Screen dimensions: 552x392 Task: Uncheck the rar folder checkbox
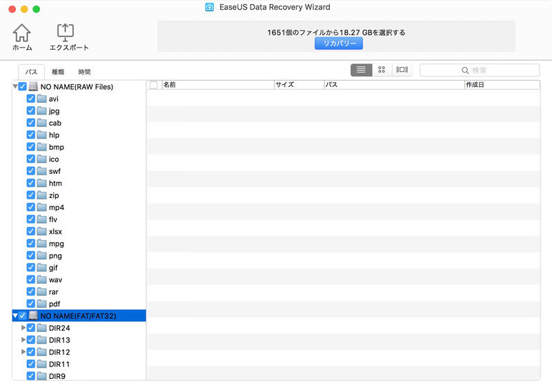pyautogui.click(x=30, y=291)
